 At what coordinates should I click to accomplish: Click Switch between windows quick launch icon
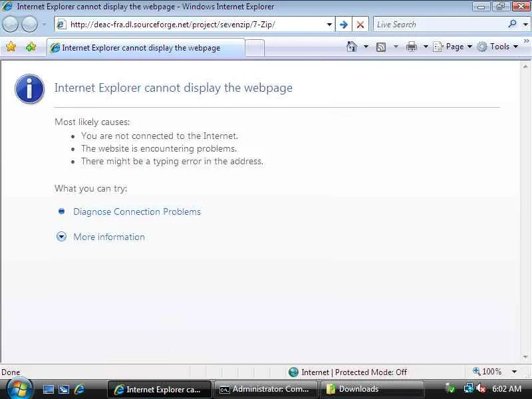coord(64,389)
